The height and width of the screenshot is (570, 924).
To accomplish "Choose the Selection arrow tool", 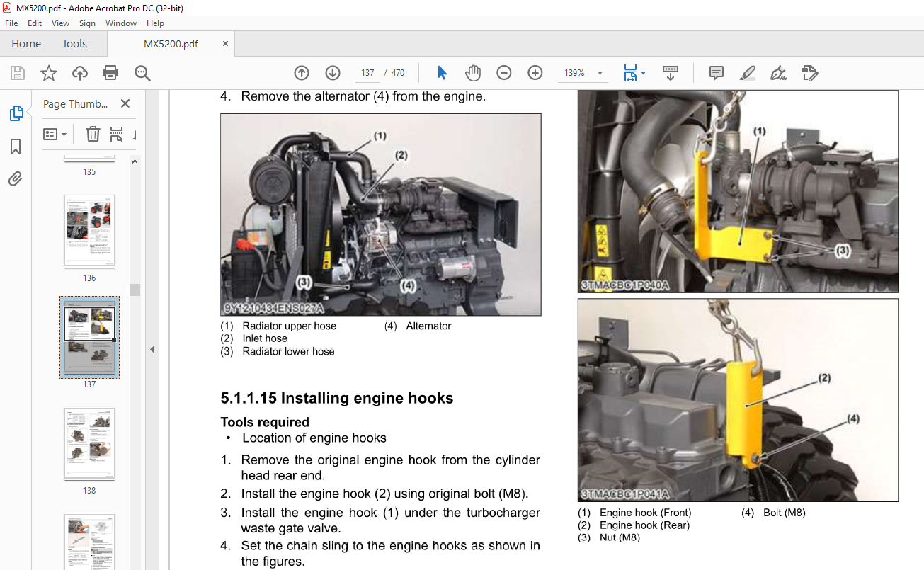I will click(x=443, y=73).
